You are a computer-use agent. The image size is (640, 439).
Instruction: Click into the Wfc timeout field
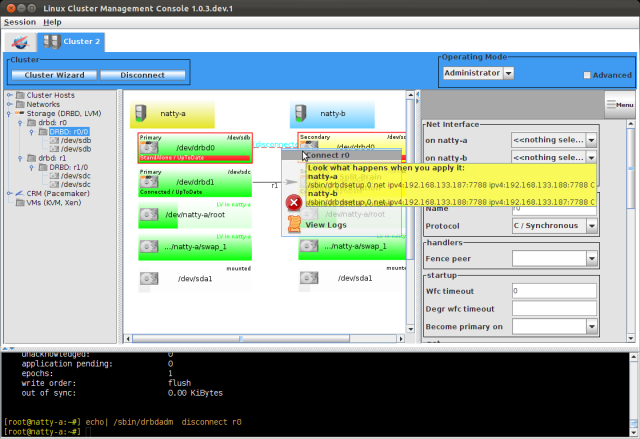[550, 290]
